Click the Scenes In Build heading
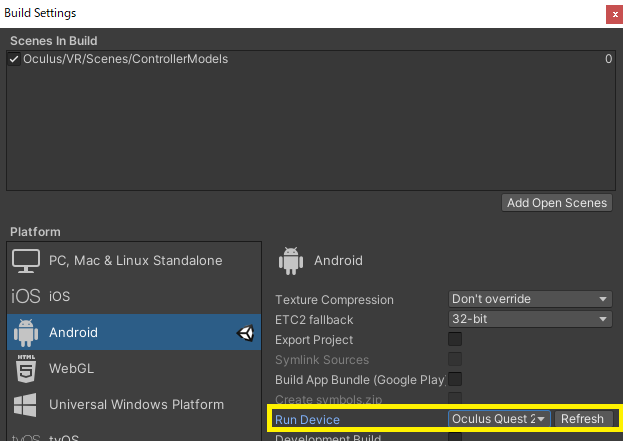This screenshot has width=623, height=441. (x=54, y=41)
